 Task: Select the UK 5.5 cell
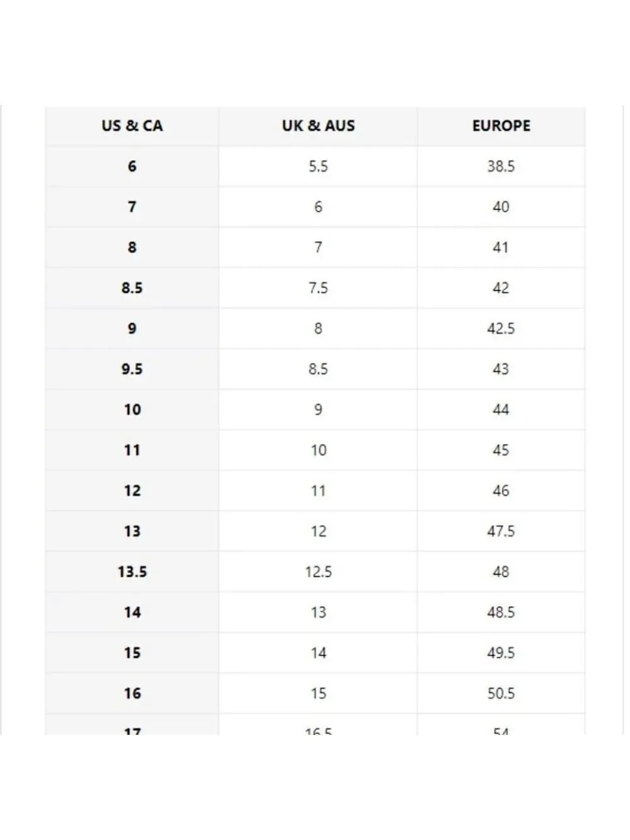(318, 166)
